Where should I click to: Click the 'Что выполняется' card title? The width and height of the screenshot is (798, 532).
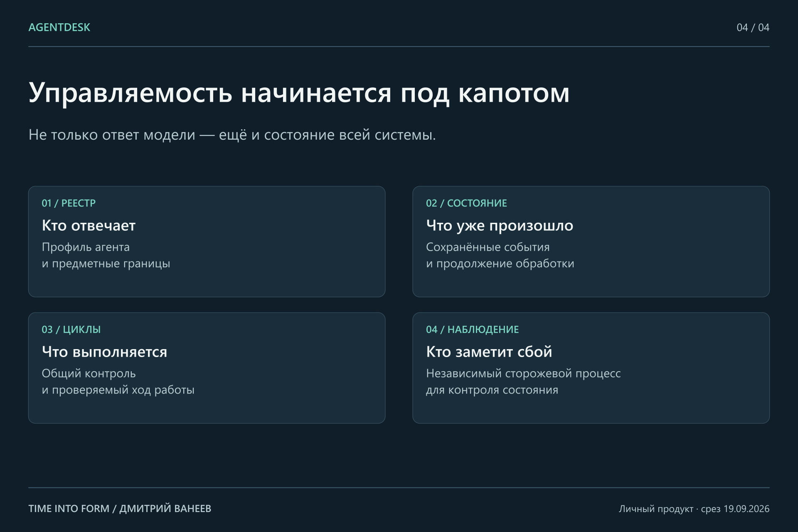104,352
